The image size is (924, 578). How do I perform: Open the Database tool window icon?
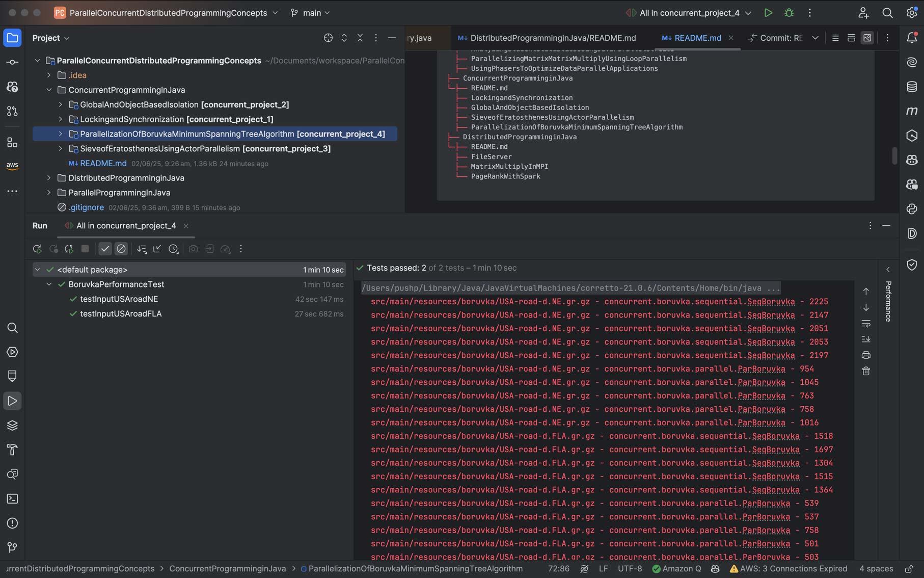pos(912,87)
